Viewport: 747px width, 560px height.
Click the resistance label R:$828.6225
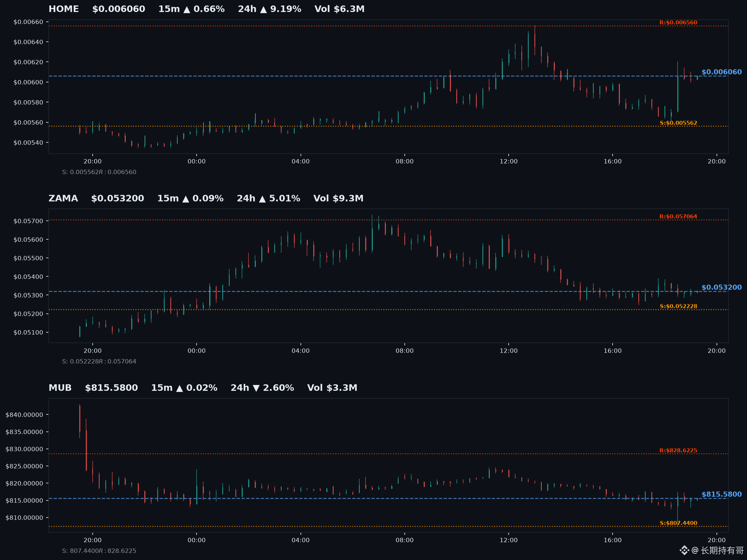point(678,450)
